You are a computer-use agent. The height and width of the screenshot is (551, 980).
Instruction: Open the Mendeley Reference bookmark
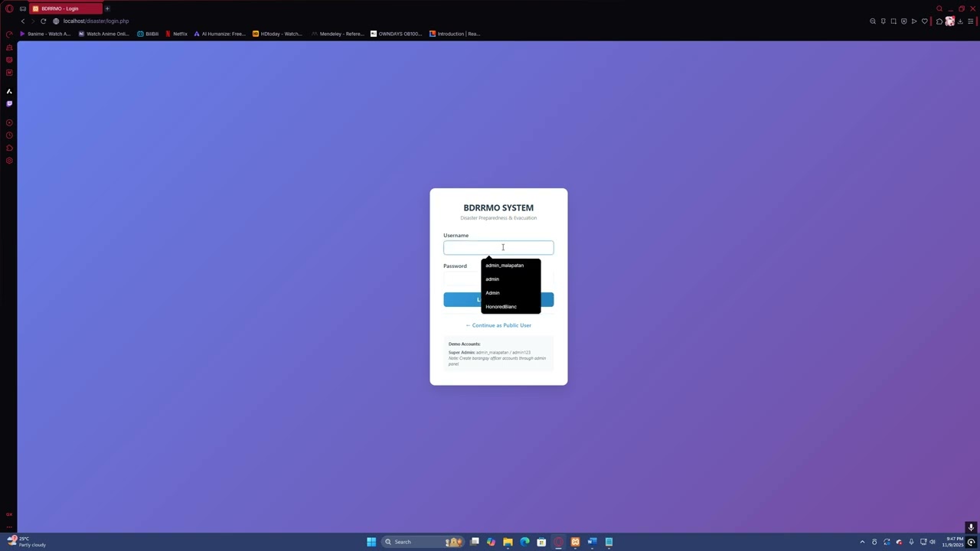click(337, 34)
